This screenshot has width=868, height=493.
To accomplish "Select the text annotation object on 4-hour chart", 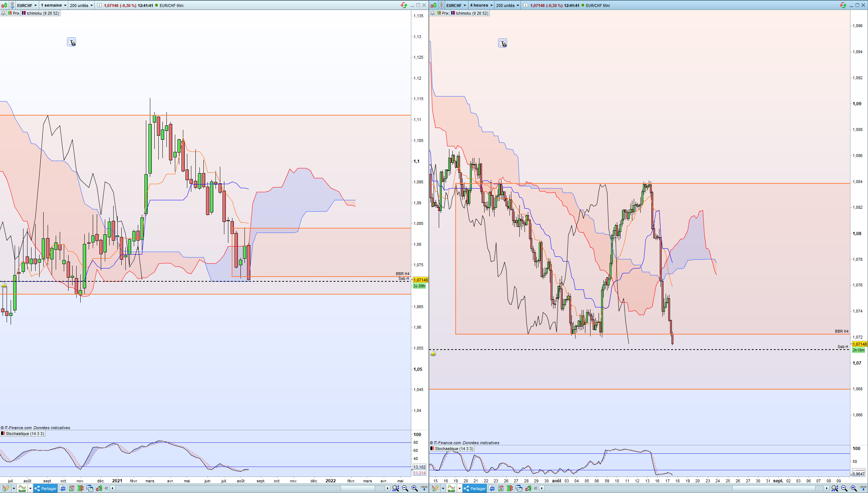I will pos(503,43).
